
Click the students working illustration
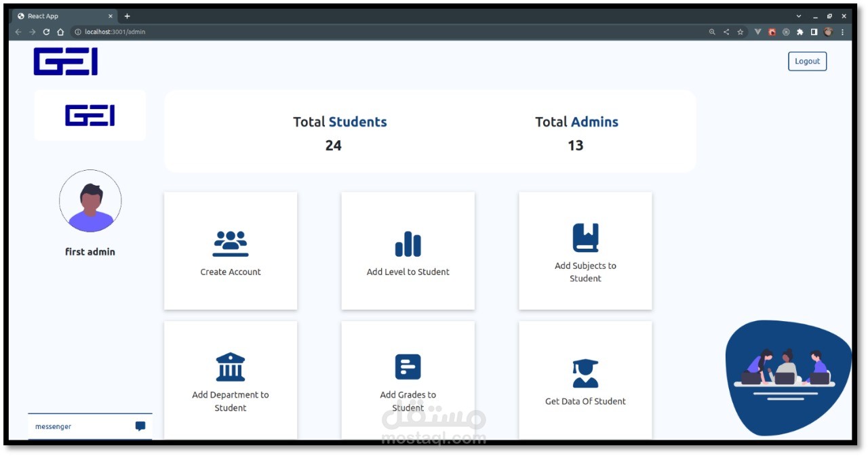coord(788,377)
